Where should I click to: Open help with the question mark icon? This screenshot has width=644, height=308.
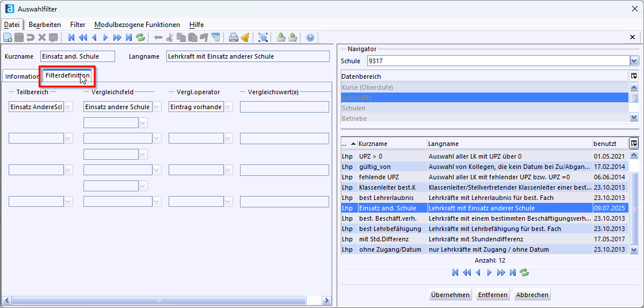point(310,38)
